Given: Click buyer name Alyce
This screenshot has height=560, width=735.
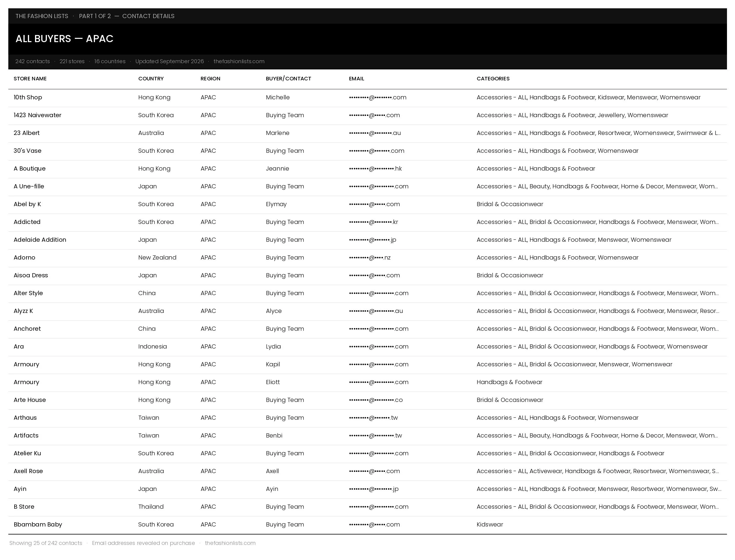Looking at the screenshot, I should tap(274, 311).
